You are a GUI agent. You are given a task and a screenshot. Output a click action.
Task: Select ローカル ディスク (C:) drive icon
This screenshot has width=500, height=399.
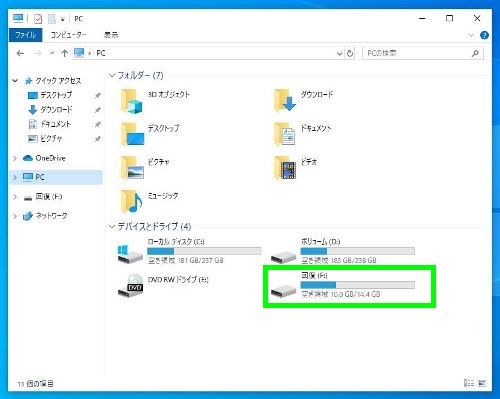[130, 254]
